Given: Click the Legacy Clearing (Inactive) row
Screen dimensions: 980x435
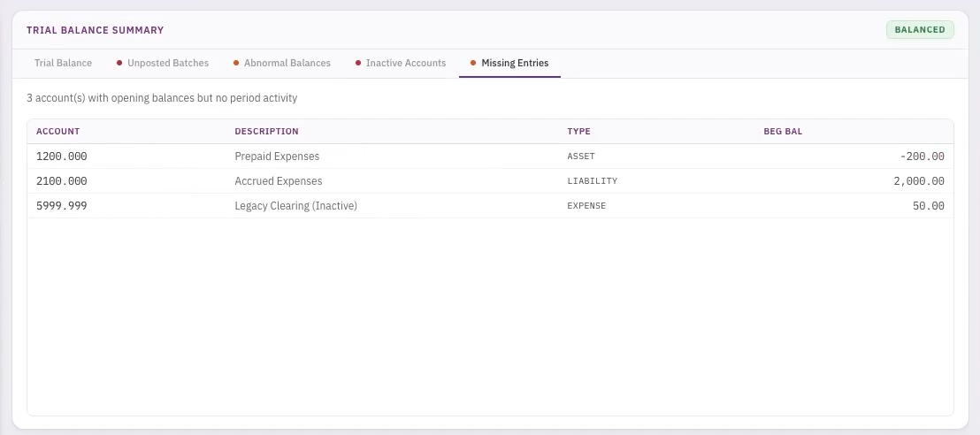Looking at the screenshot, I should pyautogui.click(x=295, y=206).
